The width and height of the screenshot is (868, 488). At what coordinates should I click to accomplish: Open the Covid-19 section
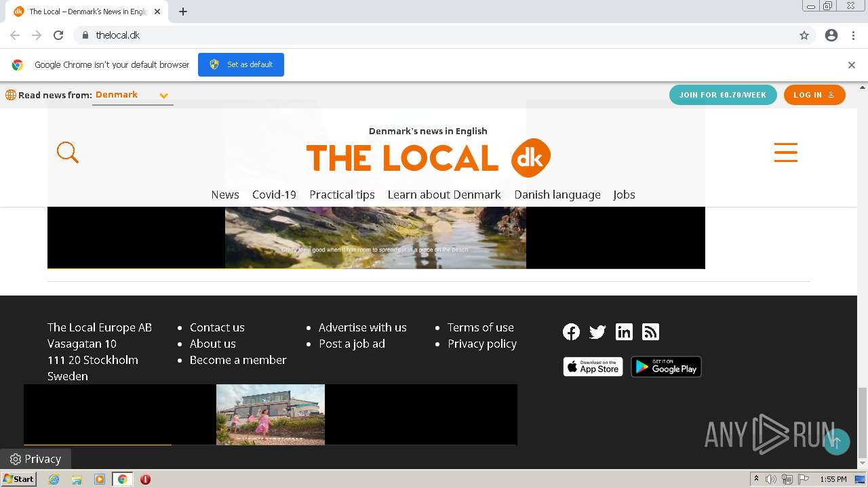274,195
